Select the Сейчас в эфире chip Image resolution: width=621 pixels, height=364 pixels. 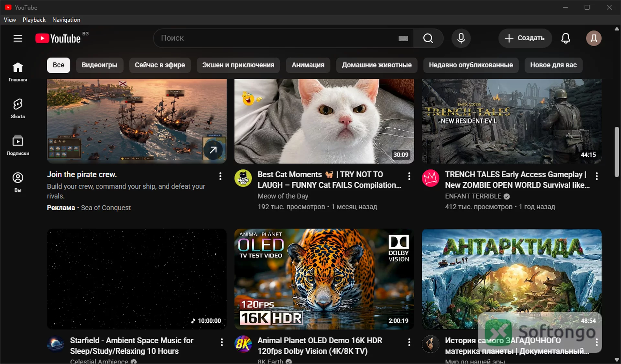pos(160,65)
